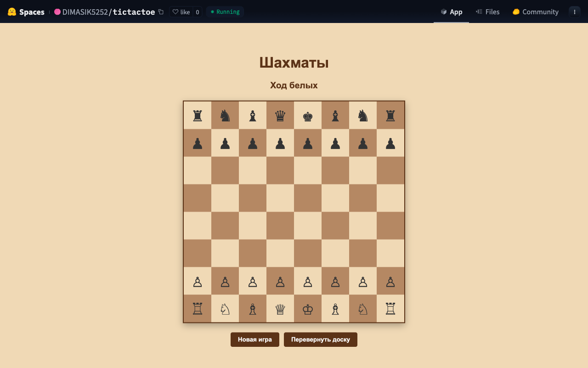Switch to the Files tab
The height and width of the screenshot is (368, 588).
487,12
